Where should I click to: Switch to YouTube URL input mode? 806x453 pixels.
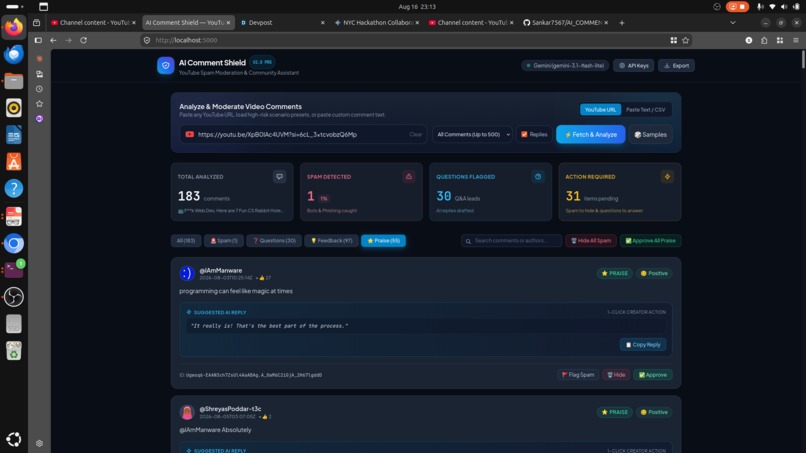click(600, 110)
